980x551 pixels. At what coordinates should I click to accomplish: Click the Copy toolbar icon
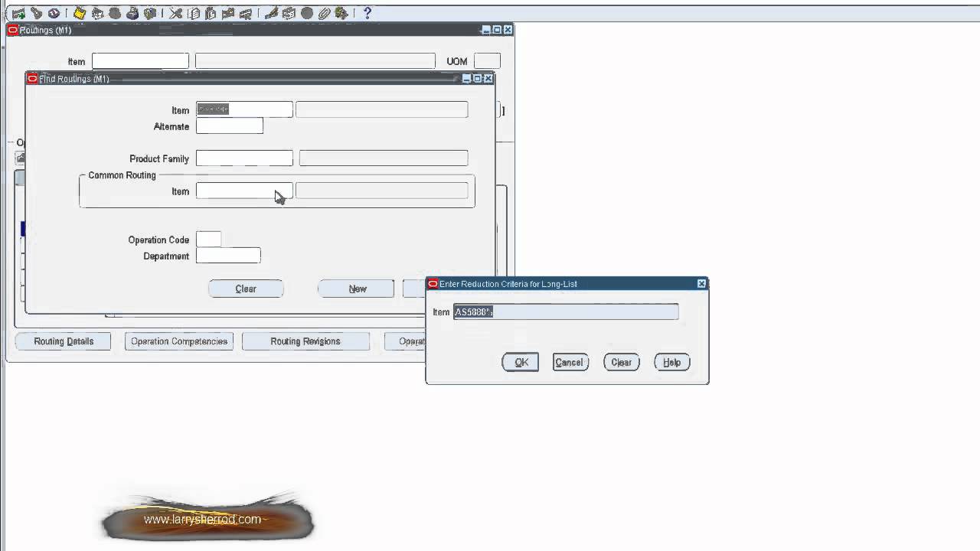pyautogui.click(x=194, y=14)
